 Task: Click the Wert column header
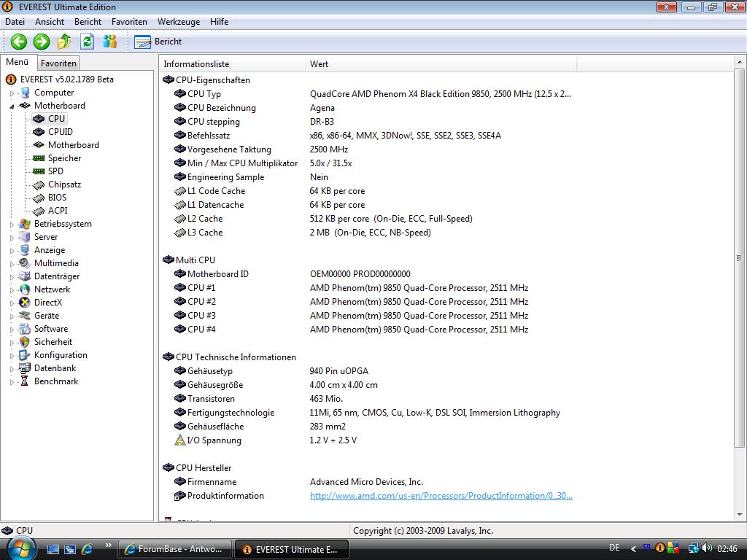[x=441, y=64]
